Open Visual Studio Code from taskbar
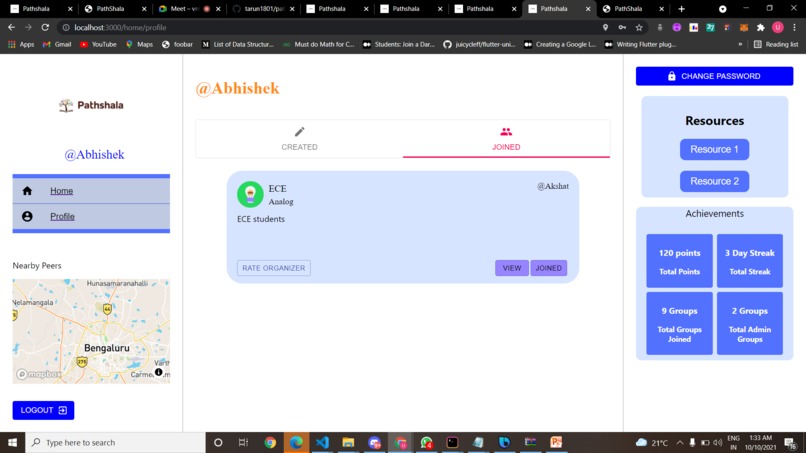The image size is (806, 453). point(322,442)
